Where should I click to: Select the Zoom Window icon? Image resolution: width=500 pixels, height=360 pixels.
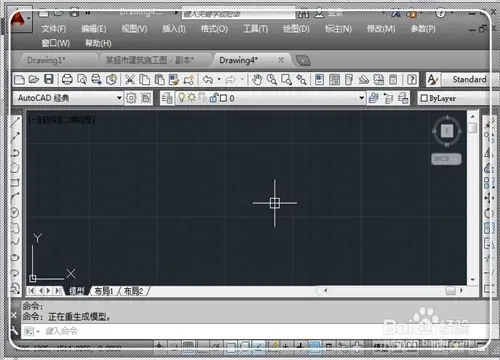[x=286, y=80]
